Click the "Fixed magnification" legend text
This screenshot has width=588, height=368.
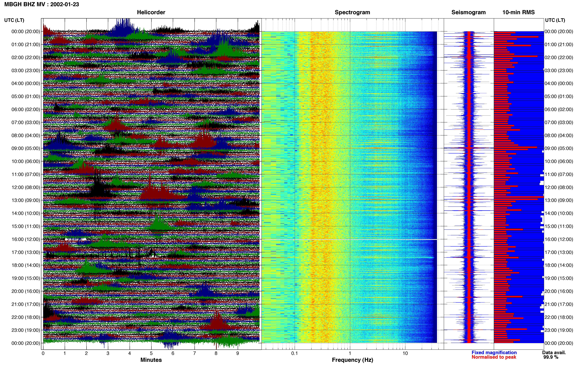[x=494, y=352]
